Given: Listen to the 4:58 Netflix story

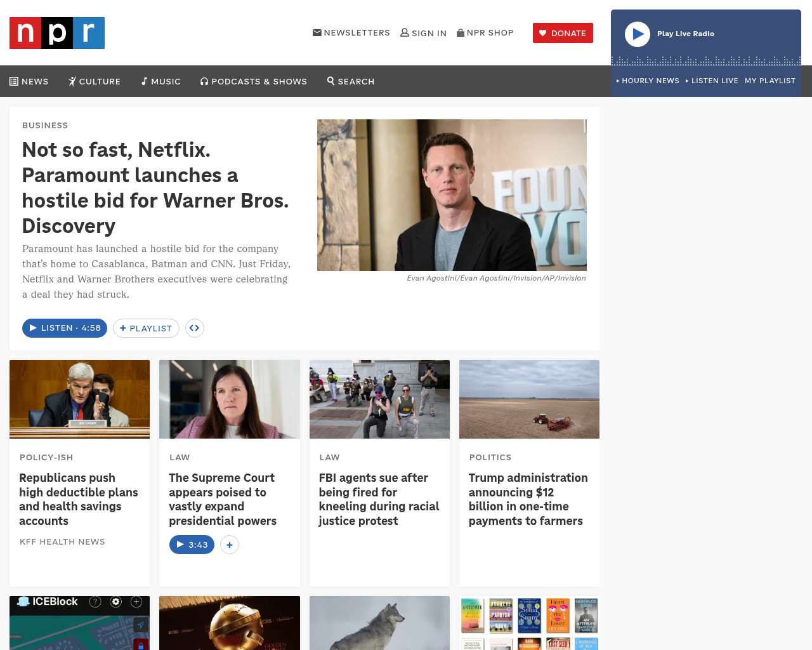Looking at the screenshot, I should (65, 328).
